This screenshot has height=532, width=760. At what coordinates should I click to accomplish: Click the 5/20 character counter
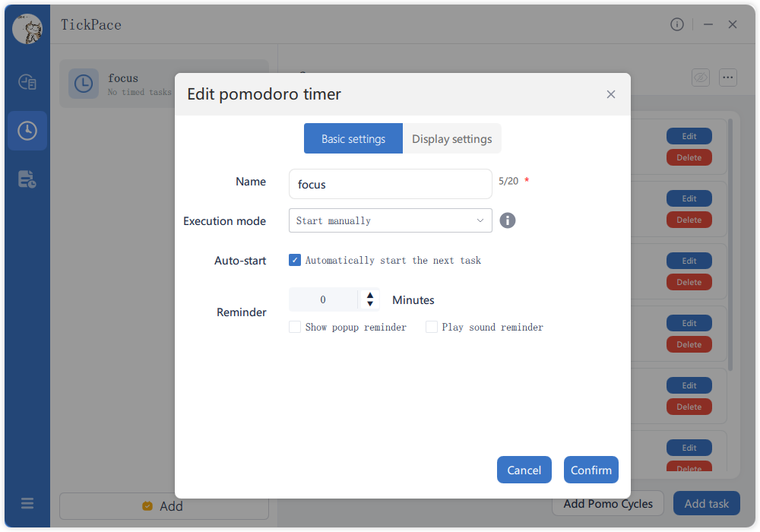(508, 181)
